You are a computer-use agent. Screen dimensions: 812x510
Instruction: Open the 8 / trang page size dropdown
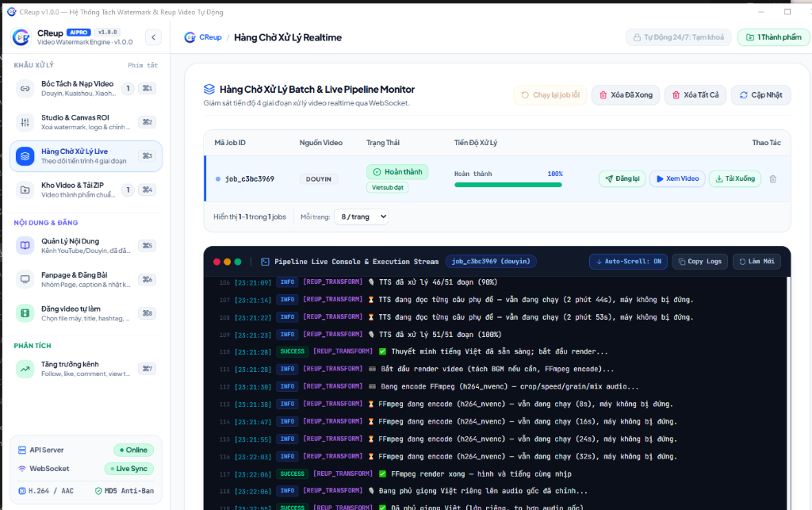coord(362,217)
